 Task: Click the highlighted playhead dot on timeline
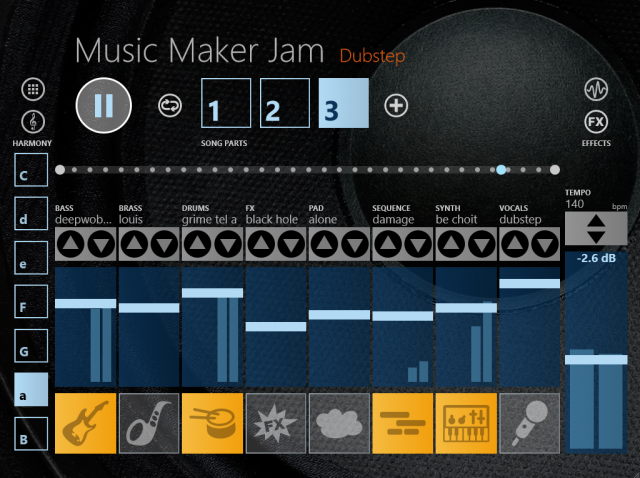point(501,170)
